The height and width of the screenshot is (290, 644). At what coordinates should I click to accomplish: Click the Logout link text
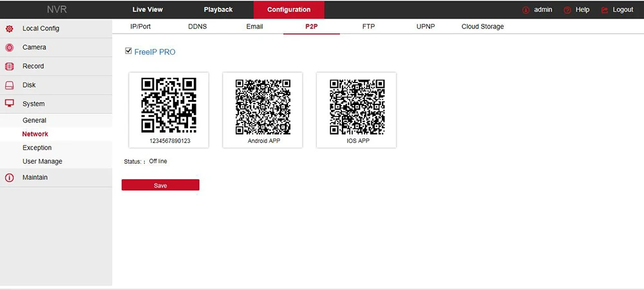point(623,10)
